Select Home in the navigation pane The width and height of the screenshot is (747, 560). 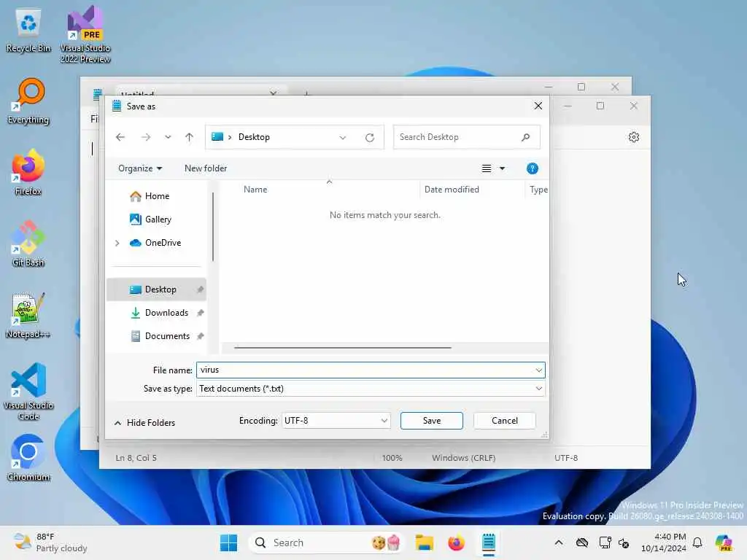coord(157,196)
